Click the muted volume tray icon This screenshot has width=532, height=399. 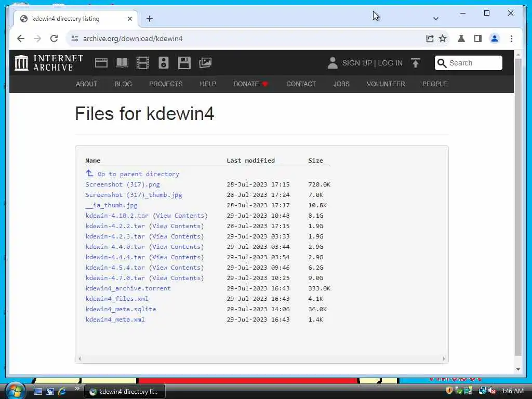(x=492, y=391)
